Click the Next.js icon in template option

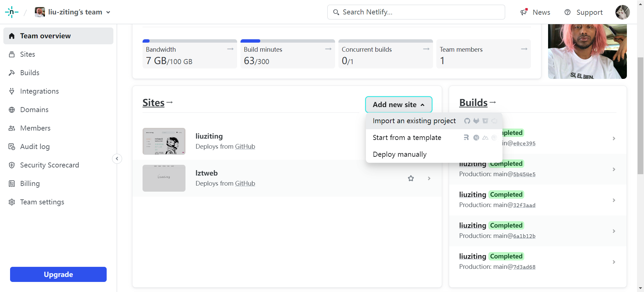(476, 138)
